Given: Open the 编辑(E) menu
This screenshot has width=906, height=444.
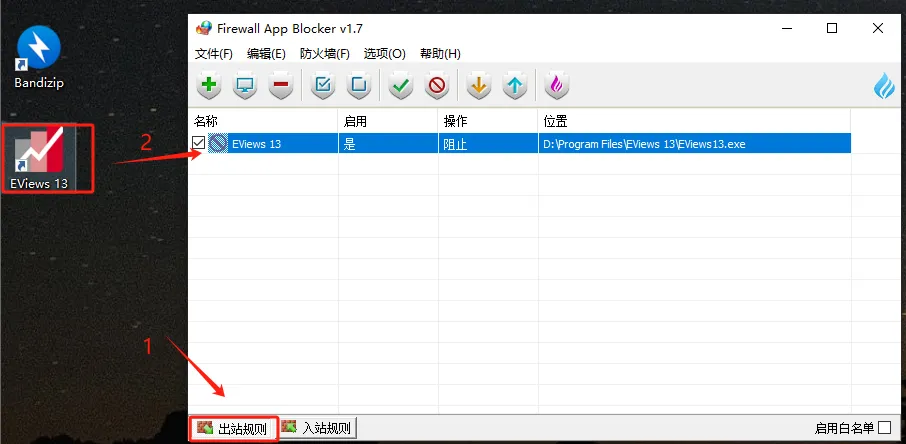Looking at the screenshot, I should coord(266,54).
